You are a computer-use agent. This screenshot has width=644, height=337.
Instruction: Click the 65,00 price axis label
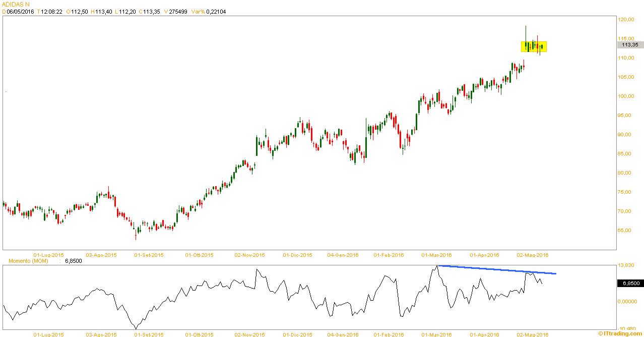pos(626,231)
